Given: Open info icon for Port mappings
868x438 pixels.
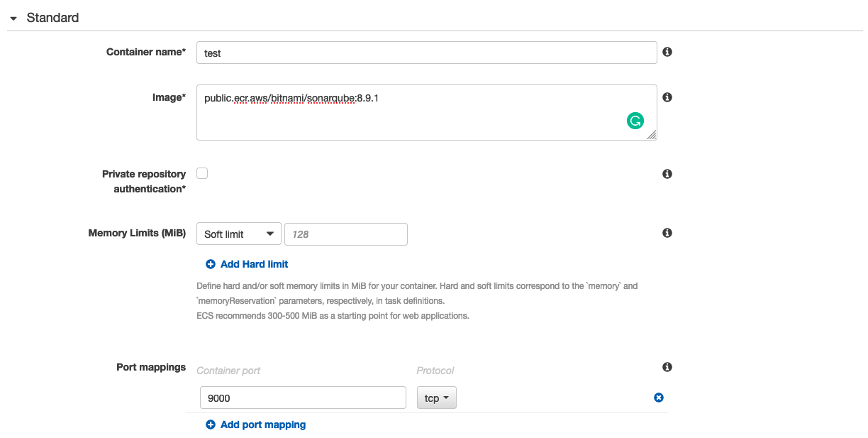Looking at the screenshot, I should [667, 367].
